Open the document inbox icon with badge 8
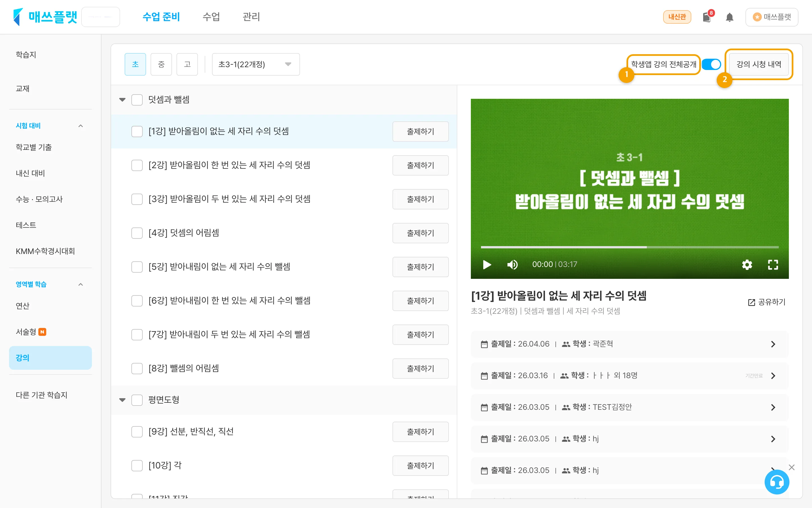Image resolution: width=812 pixels, height=508 pixels. coord(707,17)
